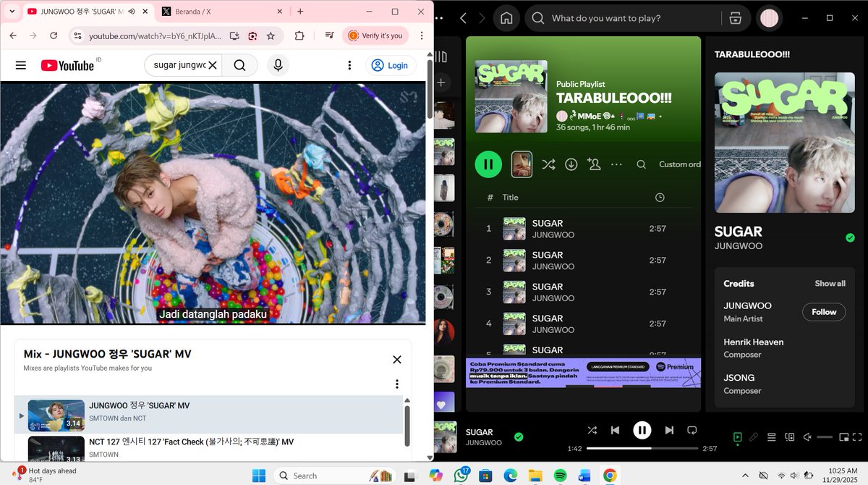The height and width of the screenshot is (485, 868).
Task: Click the install/cast icon in address bar
Action: click(x=234, y=35)
